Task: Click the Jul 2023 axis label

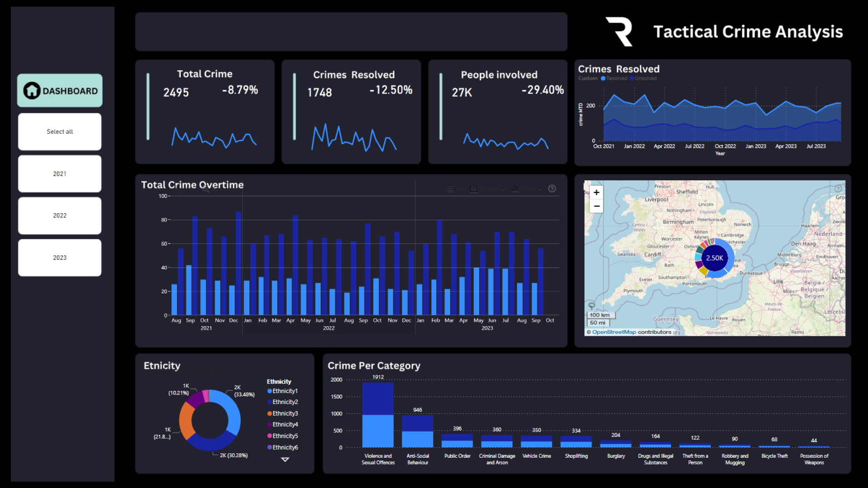Action: click(x=816, y=146)
